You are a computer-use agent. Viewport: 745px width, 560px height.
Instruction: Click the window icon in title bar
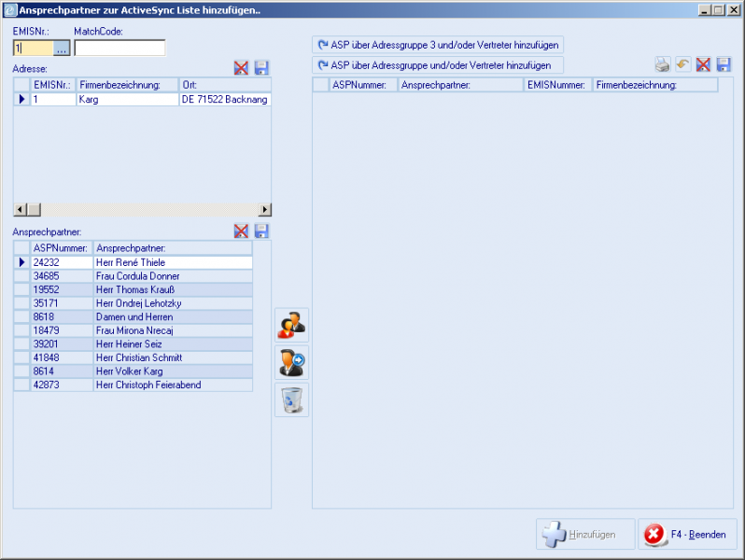click(10, 10)
